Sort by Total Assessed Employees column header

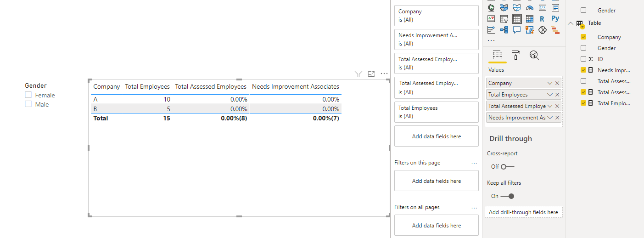click(x=211, y=86)
